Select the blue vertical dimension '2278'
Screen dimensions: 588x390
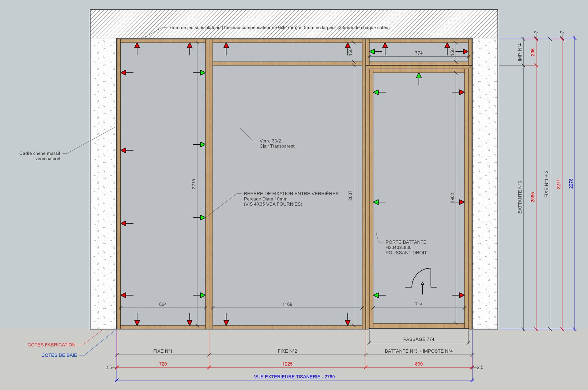coord(571,184)
